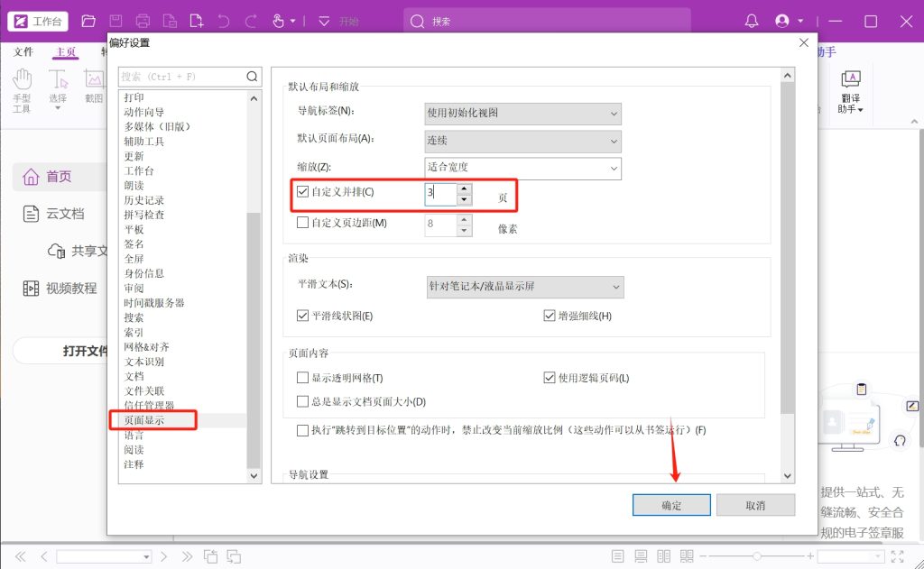This screenshot has height=569, width=924.
Task: Click the user account avatar icon
Action: [782, 21]
